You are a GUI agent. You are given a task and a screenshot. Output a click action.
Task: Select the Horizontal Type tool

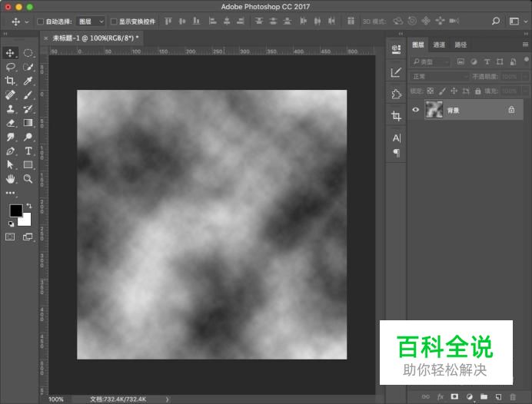28,151
